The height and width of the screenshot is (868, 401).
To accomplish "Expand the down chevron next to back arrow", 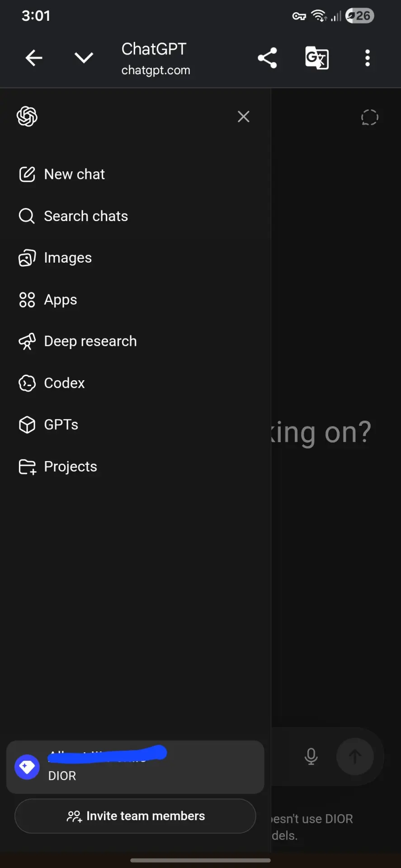I will pyautogui.click(x=84, y=57).
